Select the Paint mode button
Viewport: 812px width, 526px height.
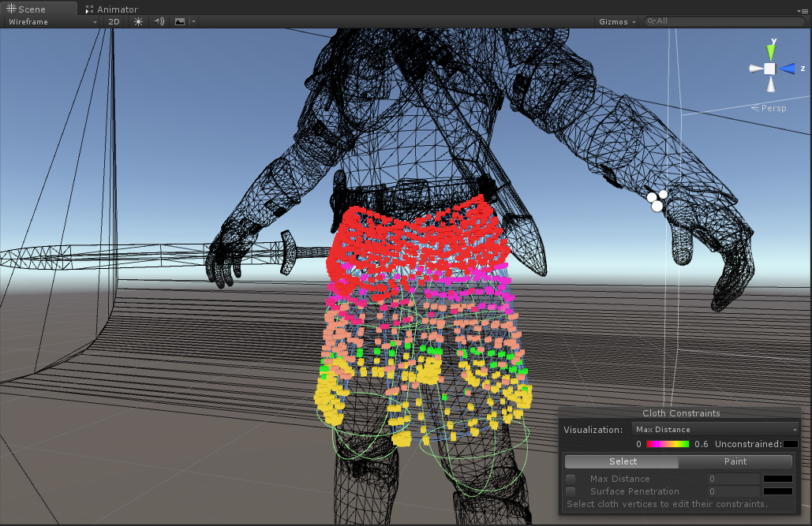click(735, 461)
